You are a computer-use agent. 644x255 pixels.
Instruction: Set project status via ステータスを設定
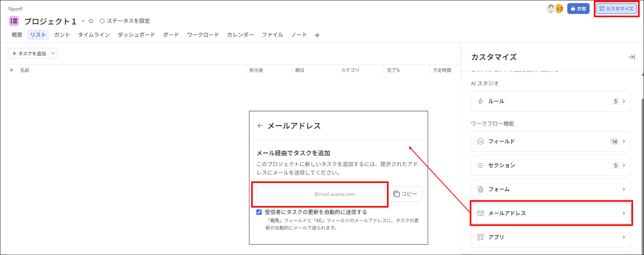click(125, 21)
